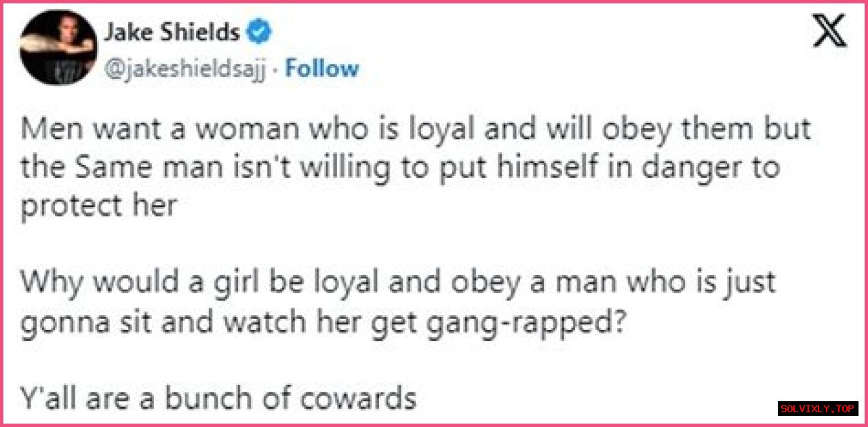Select the "Y'all are a bunch of cowards" line
Image resolution: width=868 pixels, height=427 pixels.
218,398
